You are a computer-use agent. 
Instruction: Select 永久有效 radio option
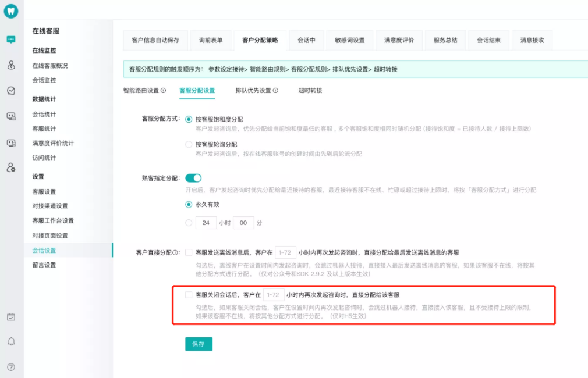tap(189, 205)
